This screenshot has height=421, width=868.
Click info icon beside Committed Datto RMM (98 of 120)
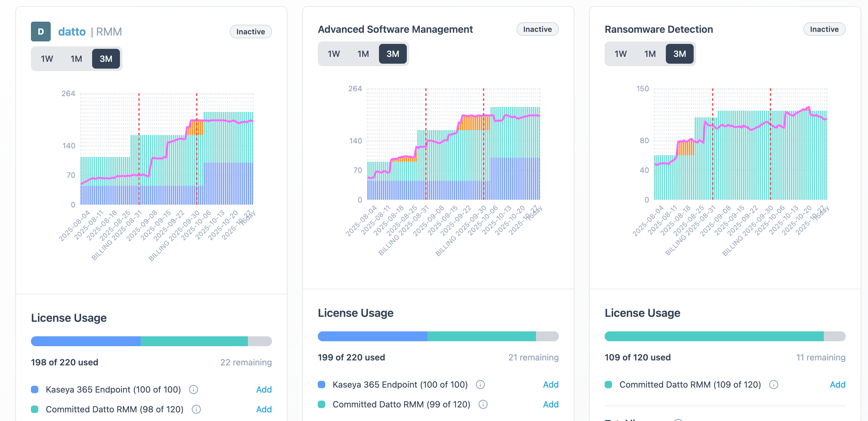[x=196, y=409]
